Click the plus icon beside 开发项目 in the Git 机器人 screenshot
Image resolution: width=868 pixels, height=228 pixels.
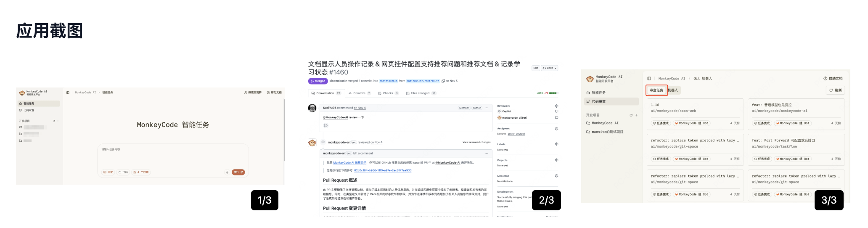tap(636, 115)
